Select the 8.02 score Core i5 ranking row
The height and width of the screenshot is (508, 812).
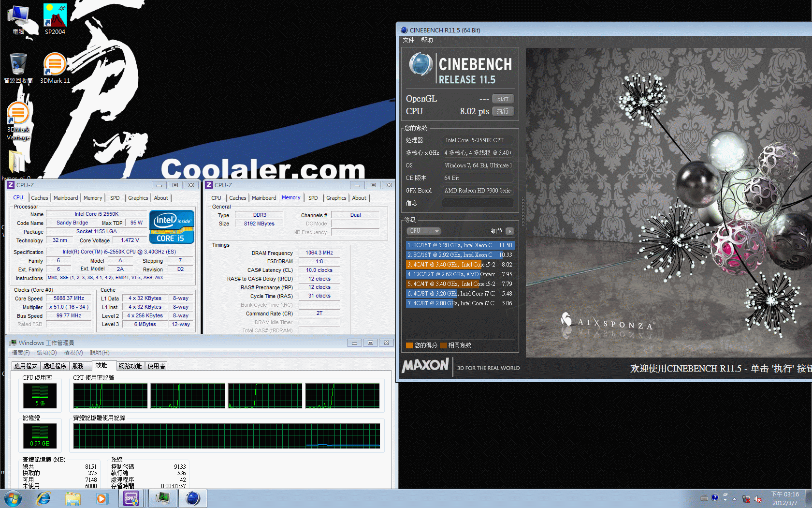tap(460, 265)
